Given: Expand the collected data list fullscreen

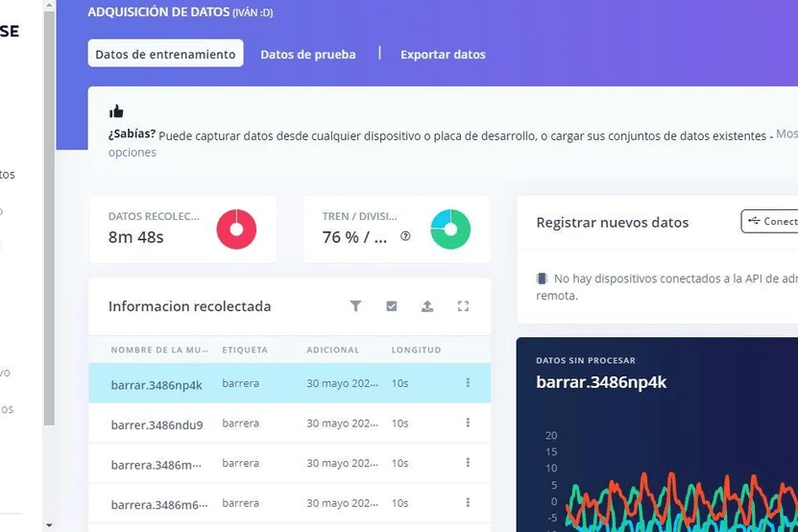Looking at the screenshot, I should pos(463,306).
